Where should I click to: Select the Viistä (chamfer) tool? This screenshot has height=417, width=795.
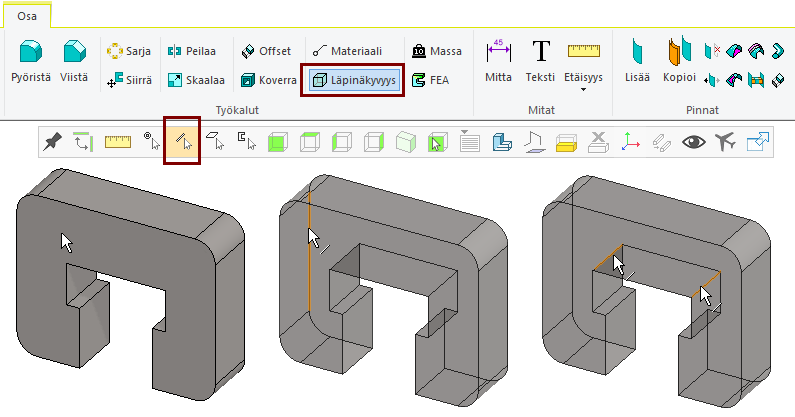[73, 62]
